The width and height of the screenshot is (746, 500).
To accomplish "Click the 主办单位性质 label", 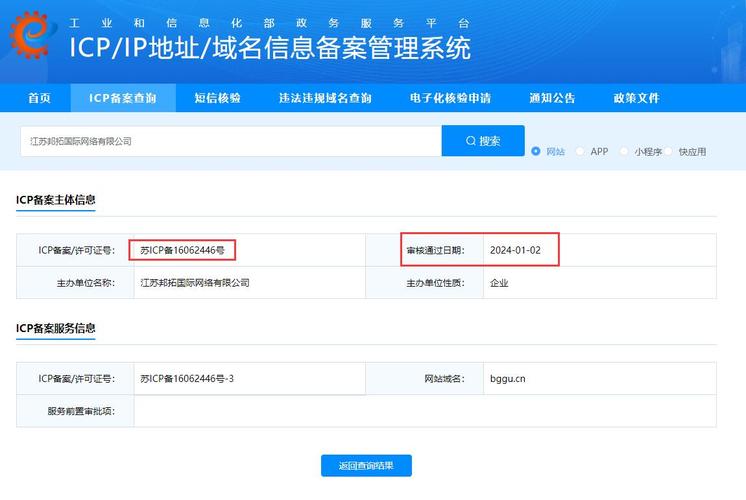I will (x=435, y=283).
